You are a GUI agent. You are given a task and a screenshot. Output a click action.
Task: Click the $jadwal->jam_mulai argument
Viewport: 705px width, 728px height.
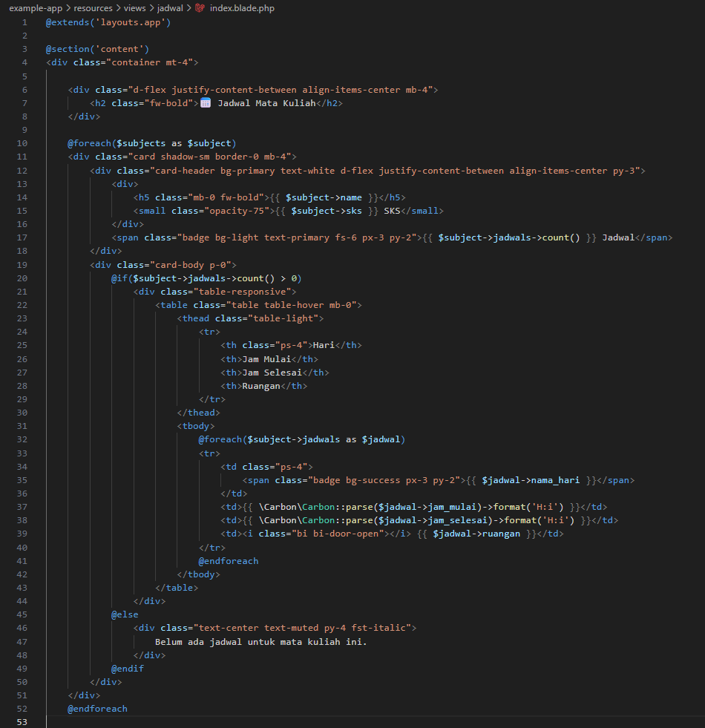coord(427,507)
